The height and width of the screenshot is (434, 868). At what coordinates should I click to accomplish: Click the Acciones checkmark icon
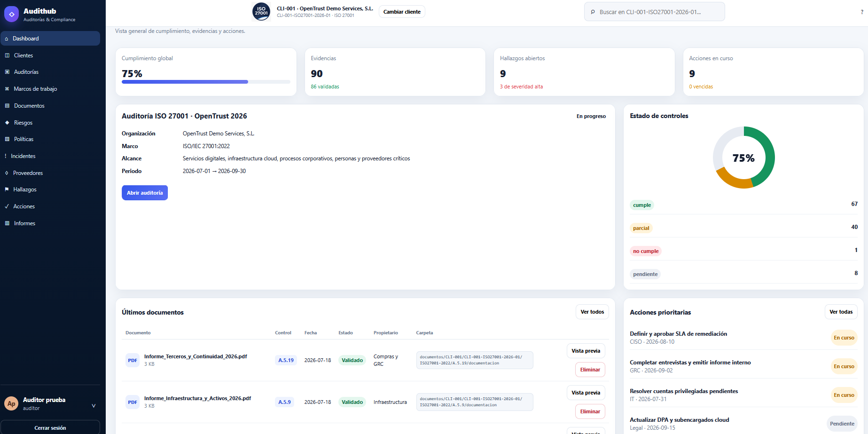[x=7, y=206]
